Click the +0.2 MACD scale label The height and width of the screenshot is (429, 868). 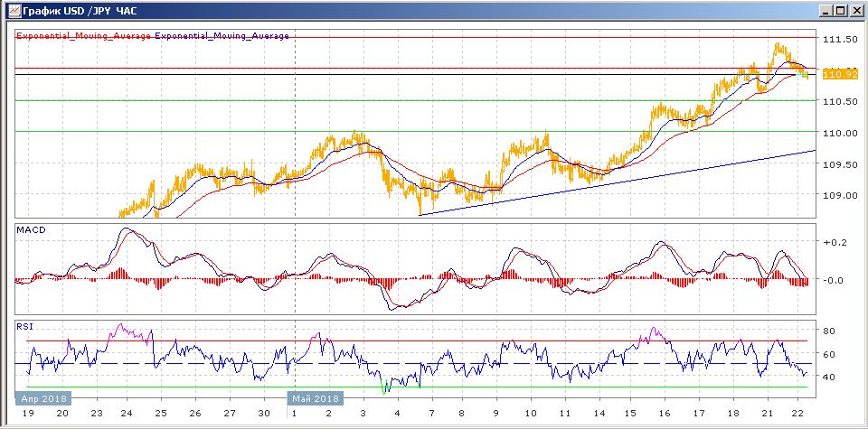coord(835,241)
